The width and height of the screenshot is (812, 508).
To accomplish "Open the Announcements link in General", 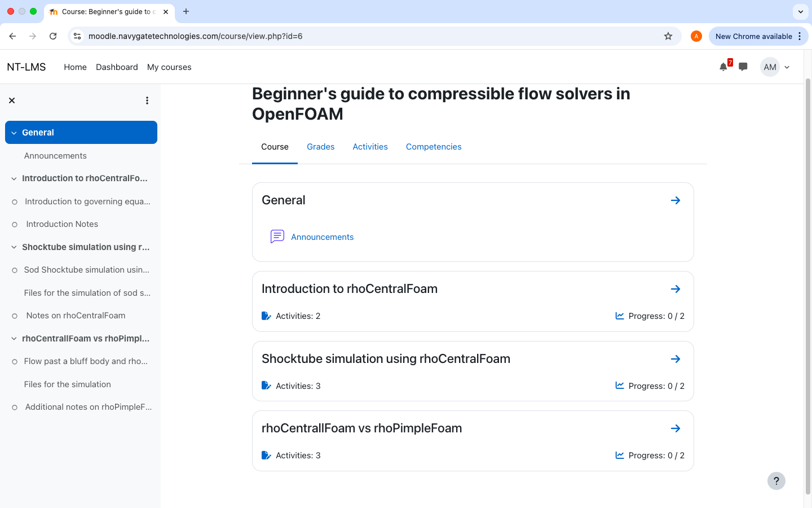I will [x=322, y=237].
